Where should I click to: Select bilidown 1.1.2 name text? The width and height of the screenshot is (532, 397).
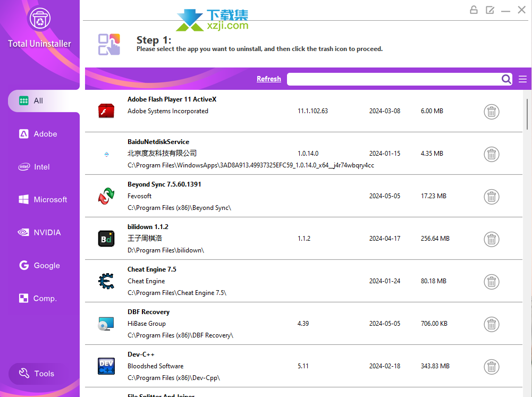click(x=148, y=226)
